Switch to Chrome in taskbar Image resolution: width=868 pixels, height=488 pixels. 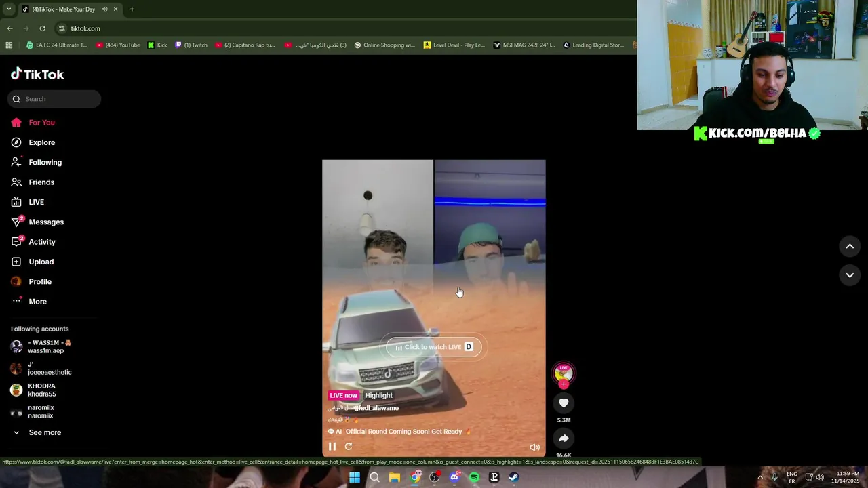click(415, 477)
